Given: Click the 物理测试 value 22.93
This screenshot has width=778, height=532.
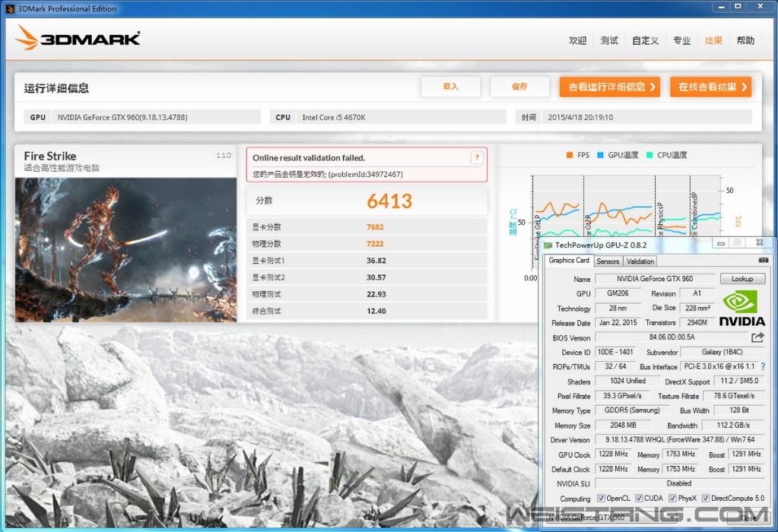Looking at the screenshot, I should [x=376, y=295].
